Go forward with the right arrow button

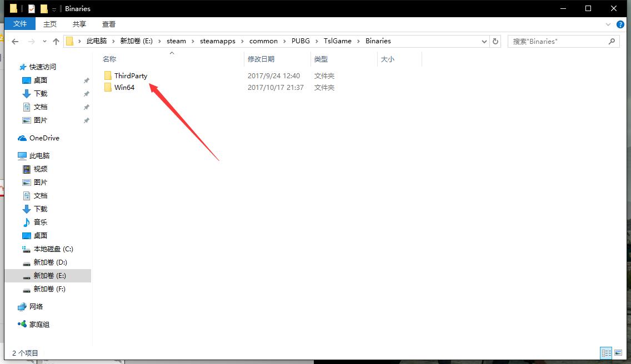coord(32,42)
